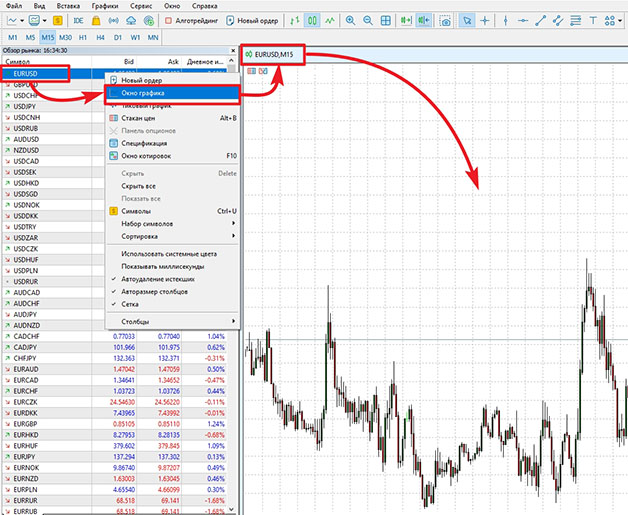Screen dimensions: 628x515
Task: Uncheck Авторазмер столбцов option
Action: click(x=161, y=291)
